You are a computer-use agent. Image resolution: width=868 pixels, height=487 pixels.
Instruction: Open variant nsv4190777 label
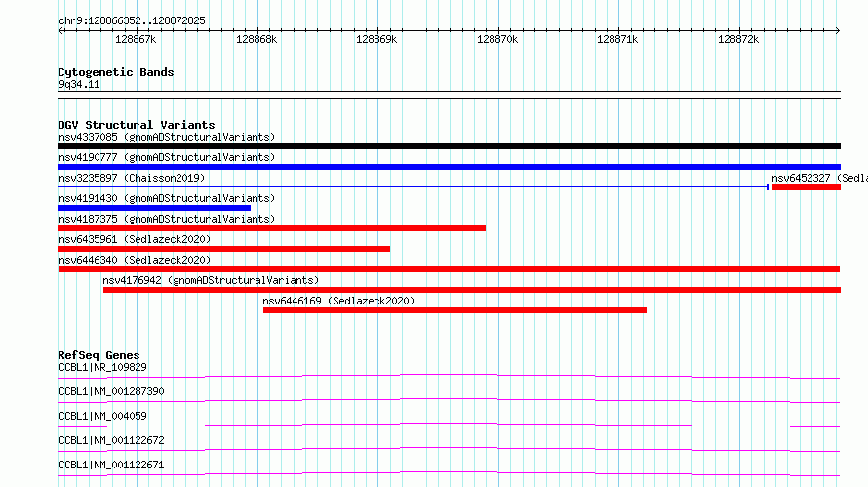coord(167,157)
